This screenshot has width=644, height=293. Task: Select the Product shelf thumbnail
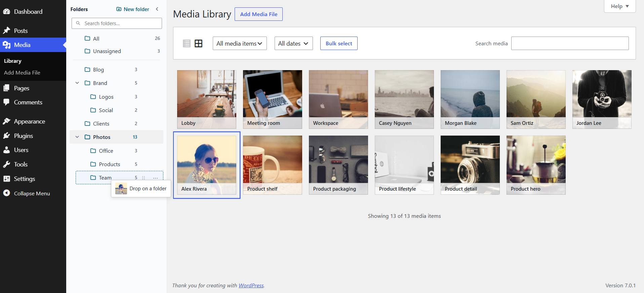(x=273, y=165)
